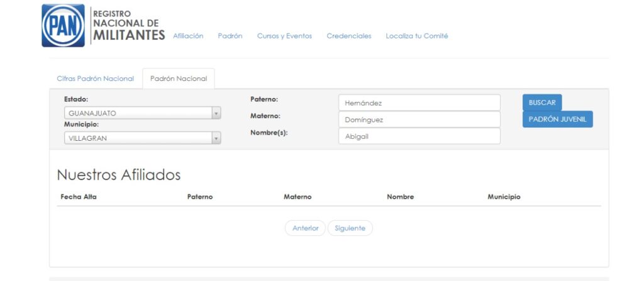Click the Fecha Alta column header

79,197
